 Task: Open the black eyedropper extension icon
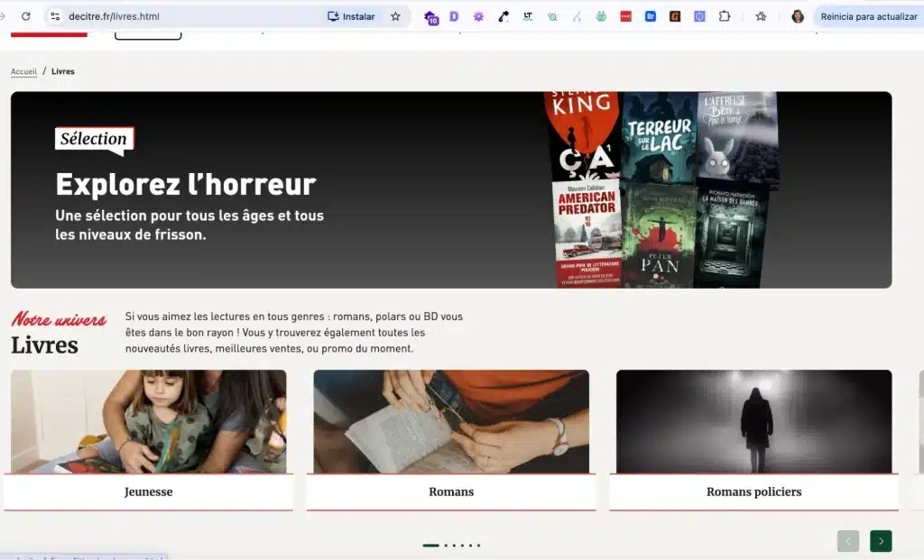click(504, 16)
